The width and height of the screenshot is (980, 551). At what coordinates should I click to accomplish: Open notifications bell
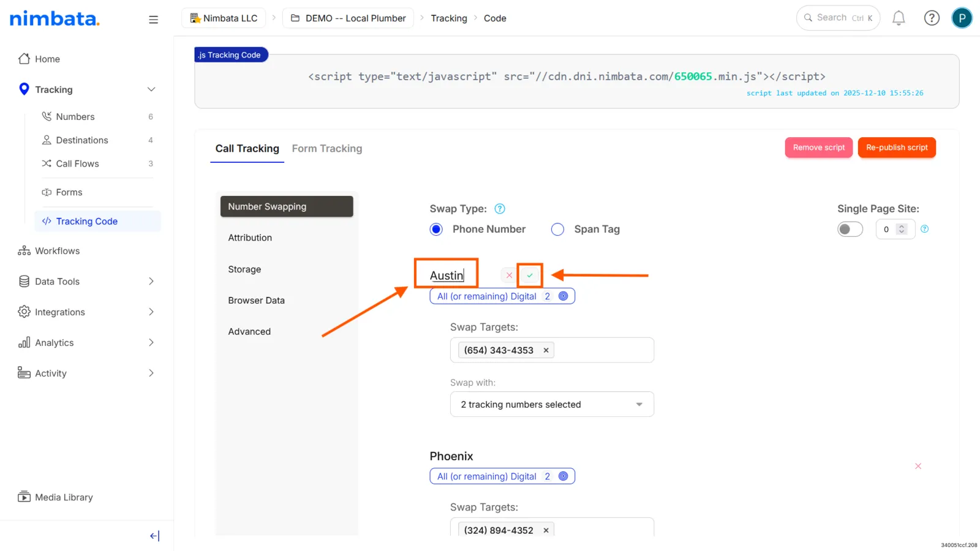[899, 18]
